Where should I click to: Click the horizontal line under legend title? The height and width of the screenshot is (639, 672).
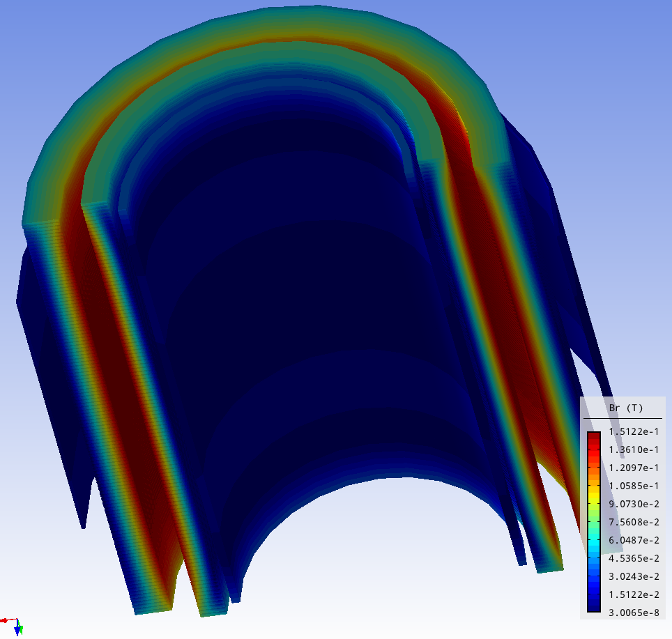pyautogui.click(x=623, y=418)
